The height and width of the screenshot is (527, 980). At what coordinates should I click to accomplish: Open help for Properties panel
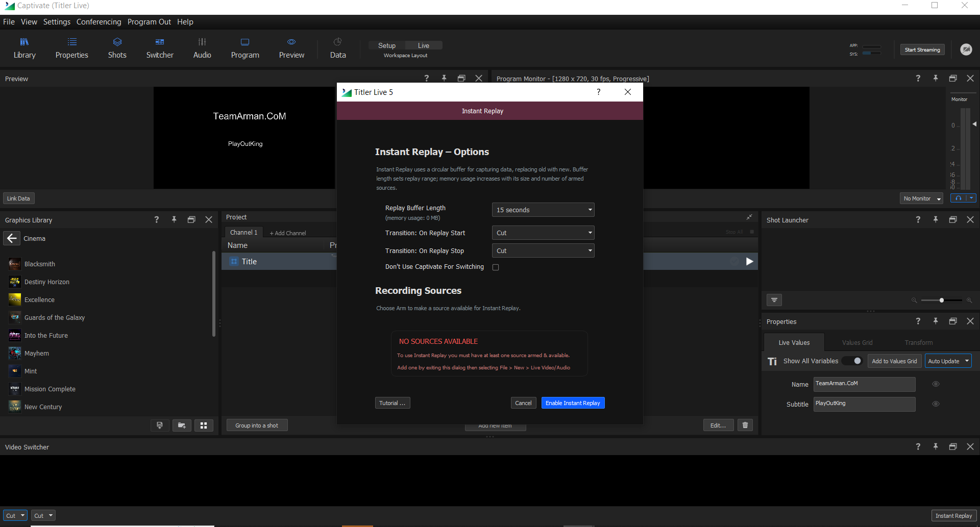(x=918, y=321)
